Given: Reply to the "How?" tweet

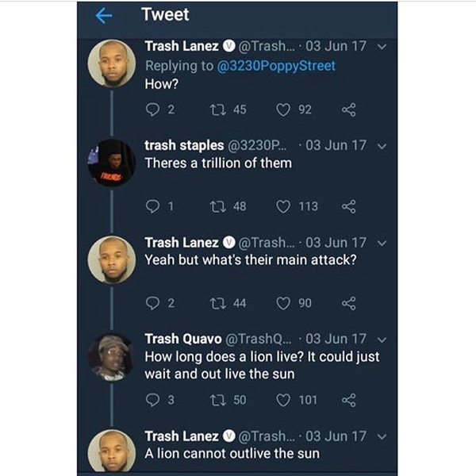Looking at the screenshot, I should [x=153, y=109].
